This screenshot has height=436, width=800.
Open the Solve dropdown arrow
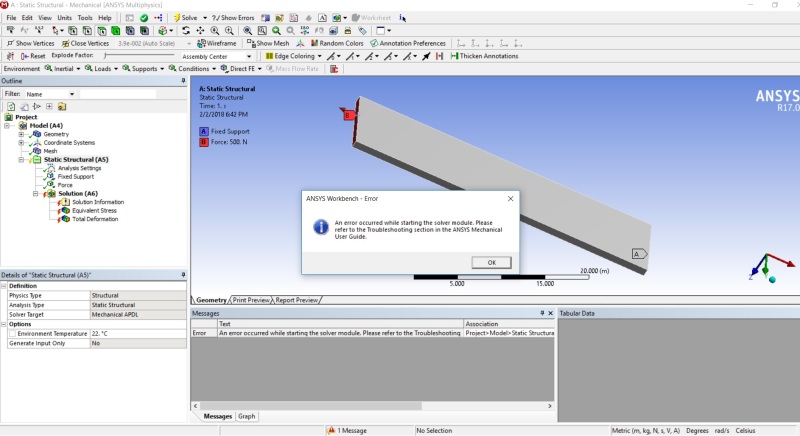pos(205,18)
